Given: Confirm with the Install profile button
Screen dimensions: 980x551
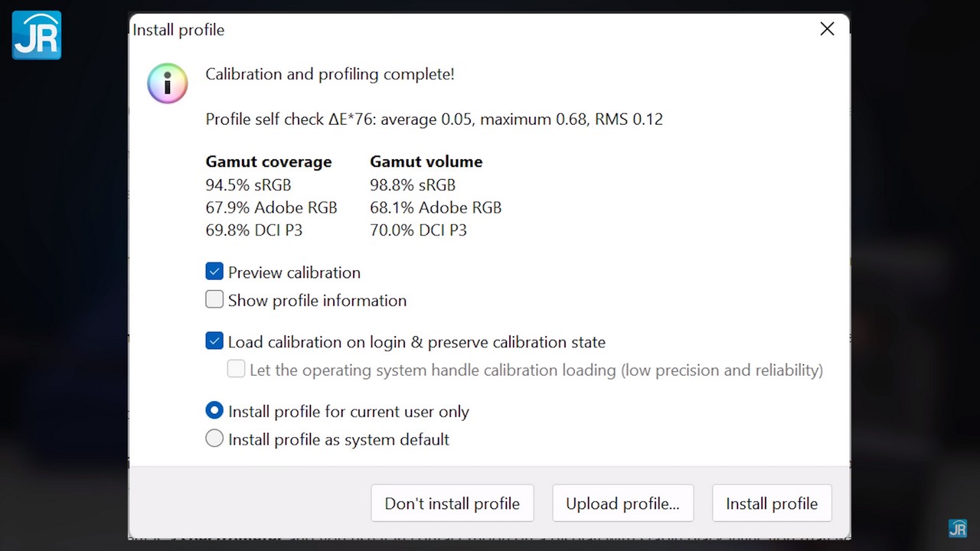Looking at the screenshot, I should tap(772, 504).
